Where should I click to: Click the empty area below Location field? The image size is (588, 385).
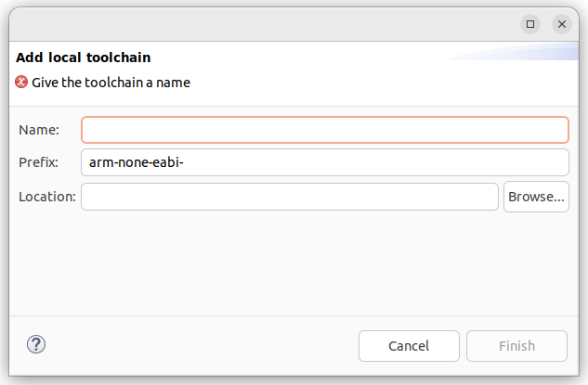pos(294,263)
